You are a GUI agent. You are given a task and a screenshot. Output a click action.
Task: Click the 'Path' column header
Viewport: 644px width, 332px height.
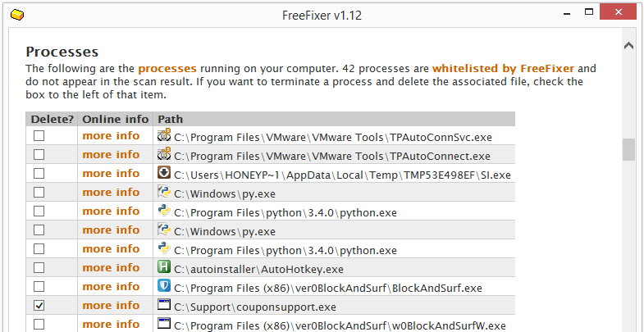coord(171,119)
